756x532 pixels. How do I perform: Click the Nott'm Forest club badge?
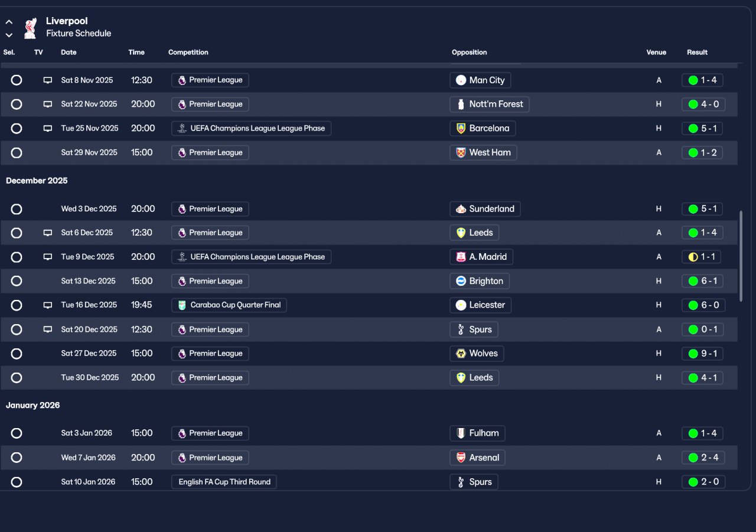(461, 105)
